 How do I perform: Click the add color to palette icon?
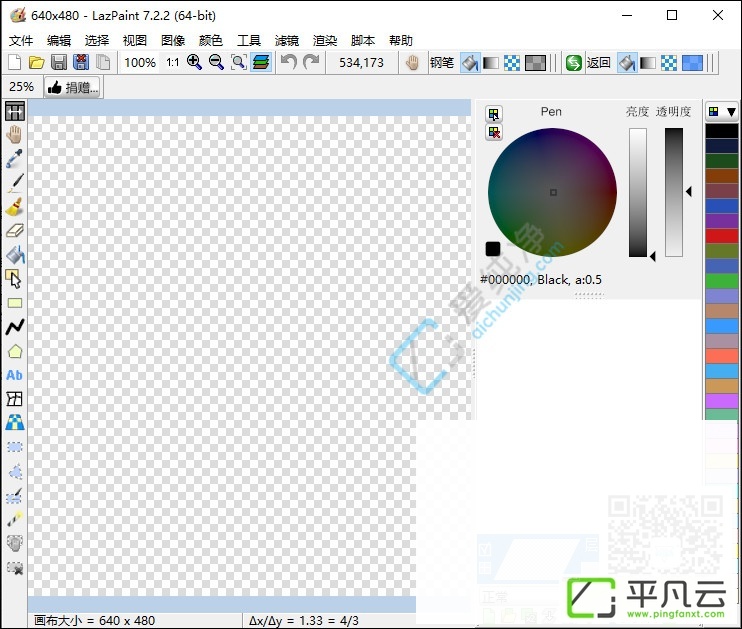(494, 114)
